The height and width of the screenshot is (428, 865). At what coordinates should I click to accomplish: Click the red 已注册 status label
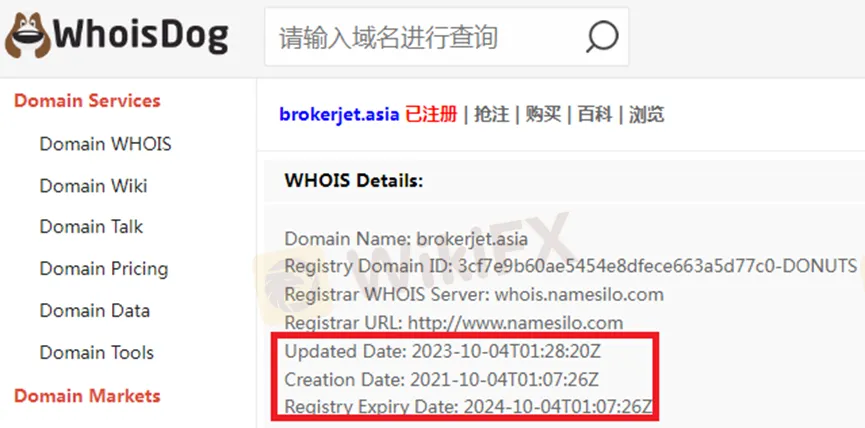pyautogui.click(x=431, y=115)
